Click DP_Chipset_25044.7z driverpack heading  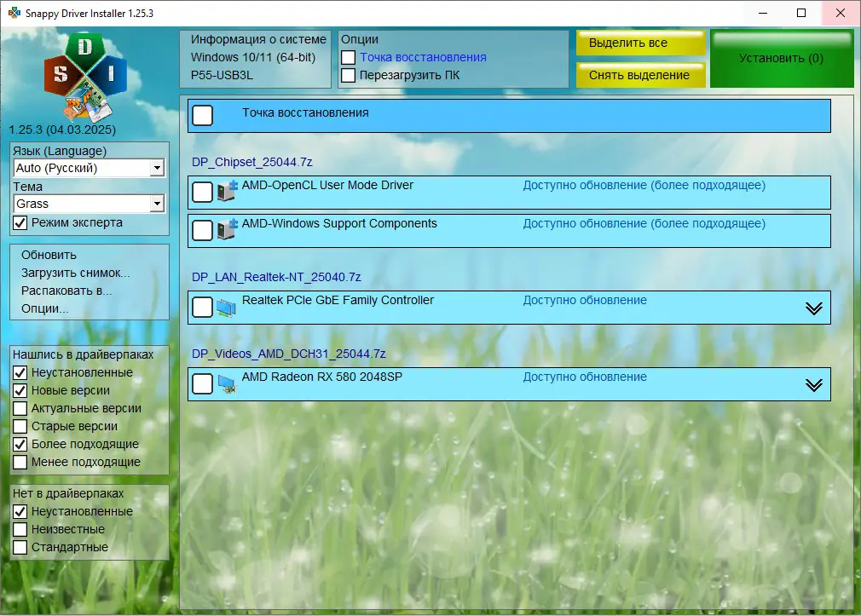[x=252, y=162]
